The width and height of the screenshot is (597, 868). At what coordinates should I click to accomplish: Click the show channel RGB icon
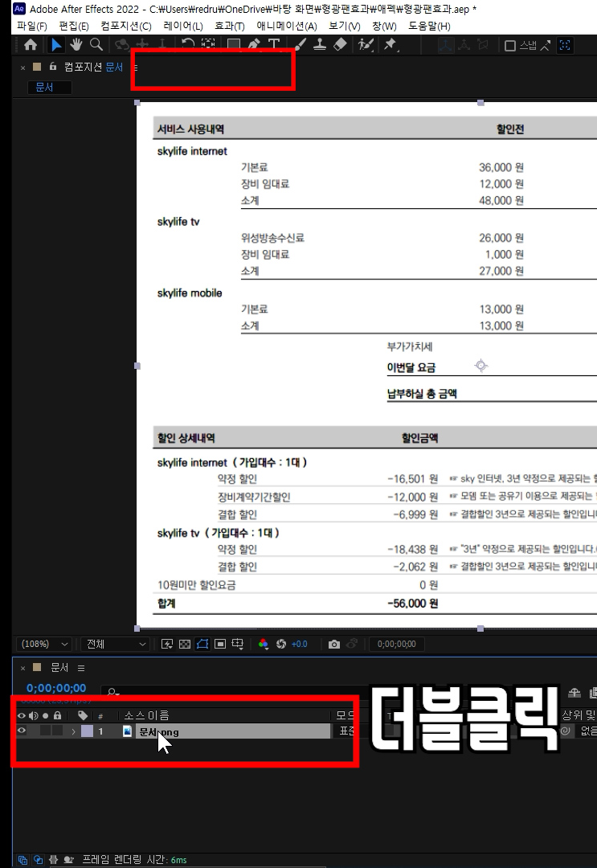264,644
